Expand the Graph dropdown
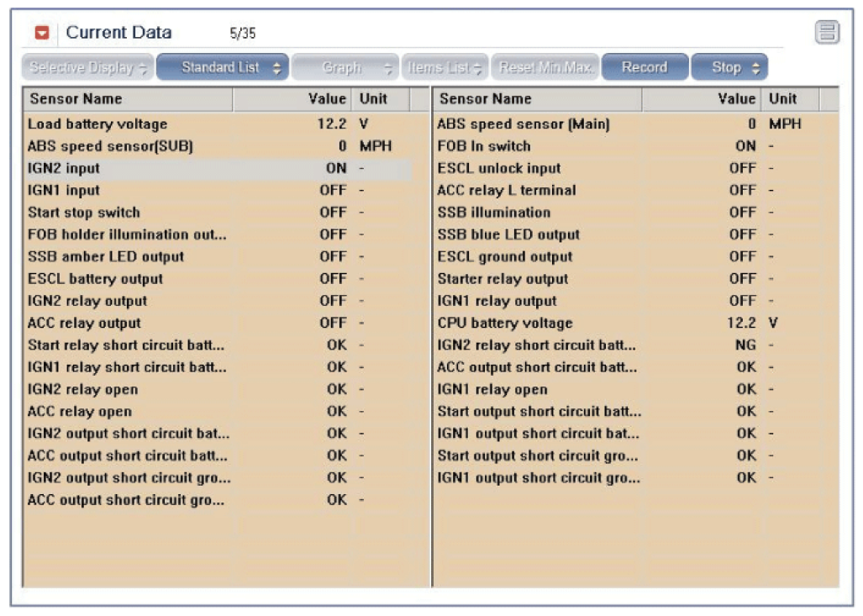Viewport: 863px width, 616px height. pyautogui.click(x=345, y=67)
